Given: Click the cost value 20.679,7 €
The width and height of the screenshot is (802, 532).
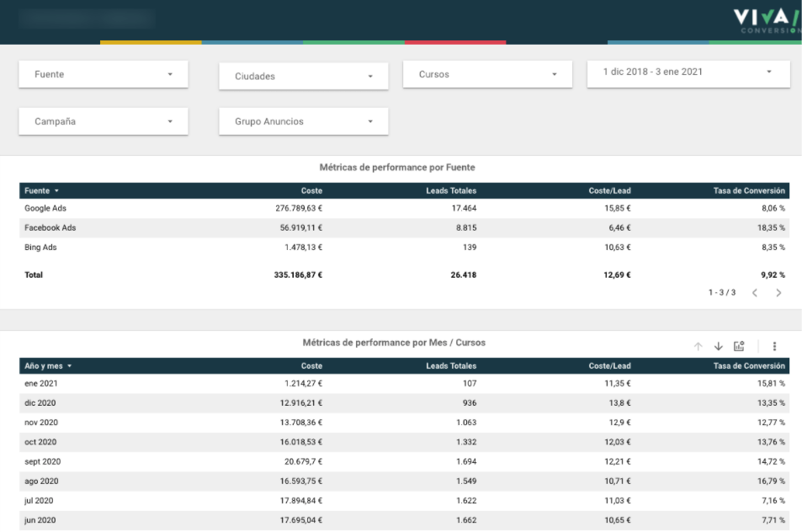Looking at the screenshot, I should coord(303,461).
